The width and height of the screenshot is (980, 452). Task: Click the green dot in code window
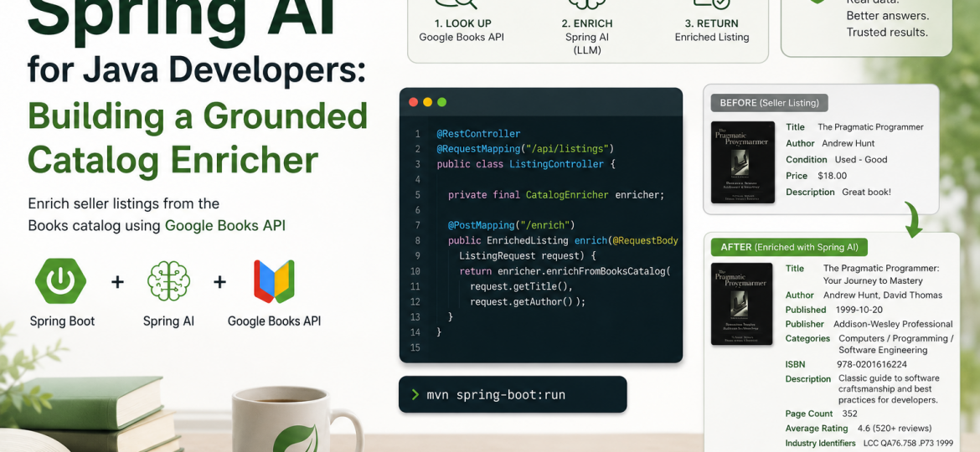[442, 102]
